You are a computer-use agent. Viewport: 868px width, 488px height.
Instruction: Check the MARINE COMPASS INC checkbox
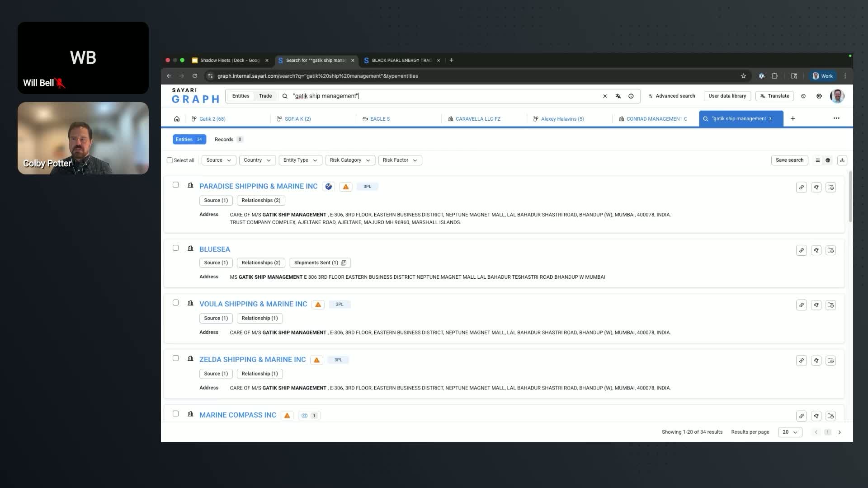tap(176, 414)
